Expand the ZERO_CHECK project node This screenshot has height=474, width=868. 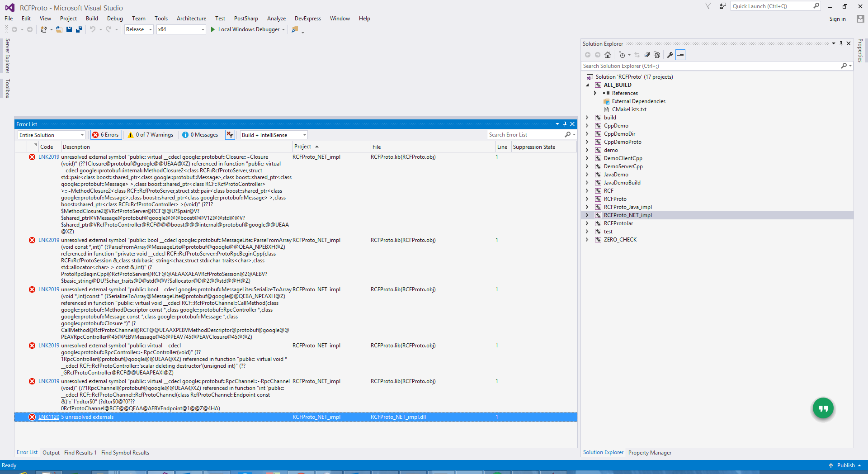[x=587, y=240]
